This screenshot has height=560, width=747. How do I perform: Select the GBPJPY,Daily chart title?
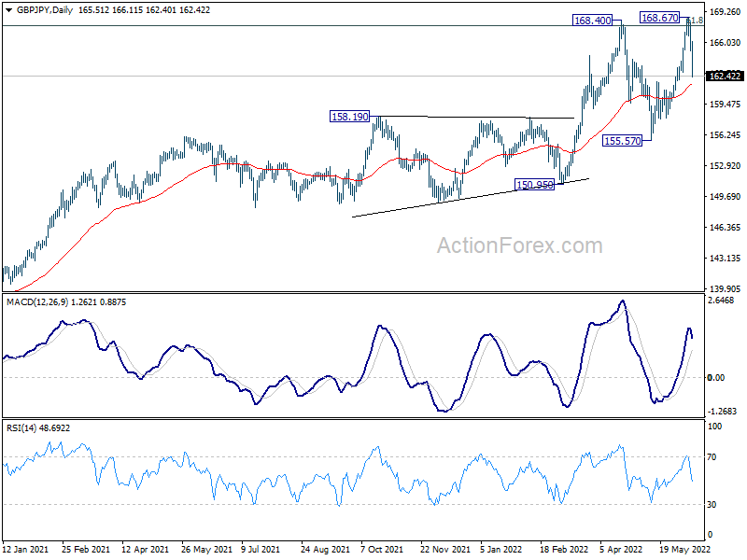(x=45, y=10)
